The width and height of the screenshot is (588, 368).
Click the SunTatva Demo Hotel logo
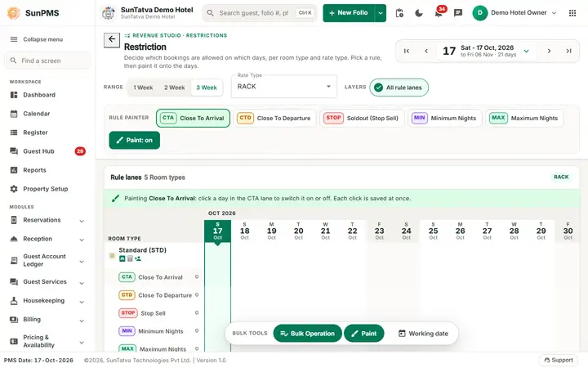coord(109,13)
